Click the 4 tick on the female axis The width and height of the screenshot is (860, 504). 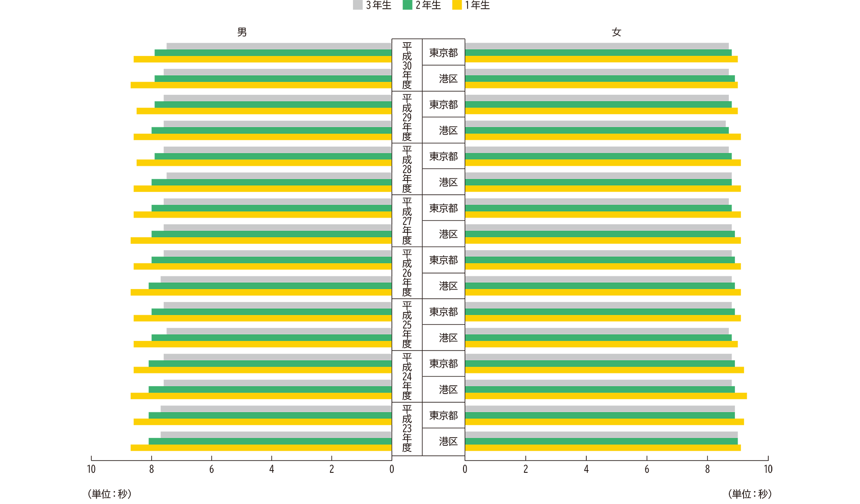[586, 469]
